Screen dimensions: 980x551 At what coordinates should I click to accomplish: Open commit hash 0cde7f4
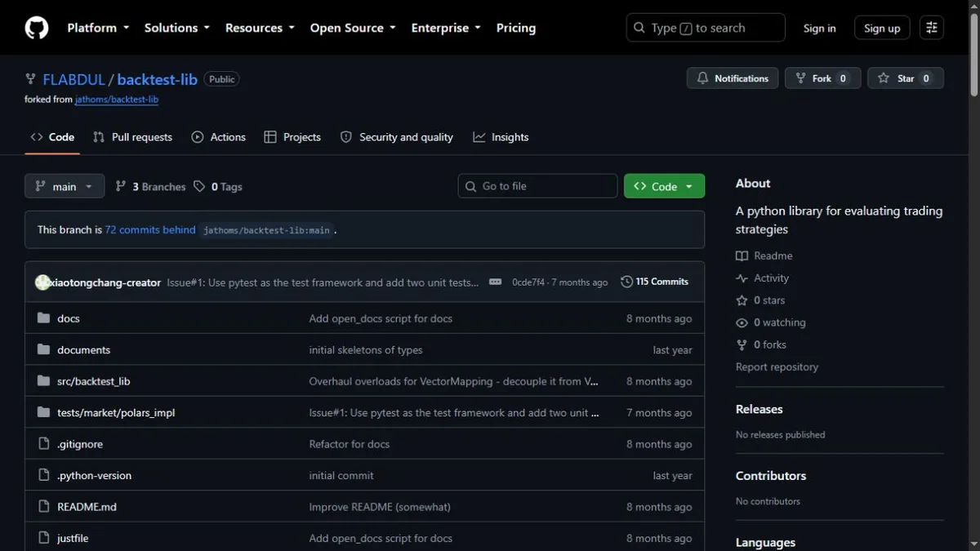(x=528, y=282)
